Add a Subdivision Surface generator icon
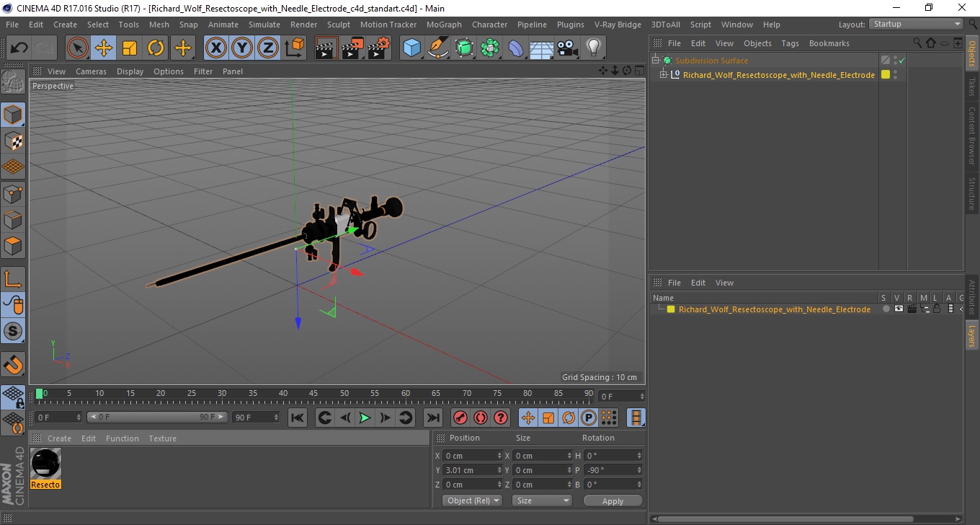Image resolution: width=980 pixels, height=525 pixels. pos(464,48)
